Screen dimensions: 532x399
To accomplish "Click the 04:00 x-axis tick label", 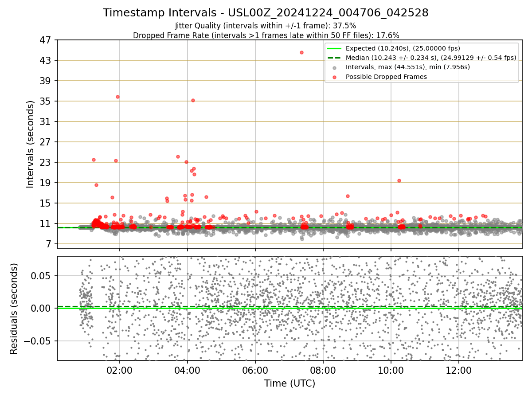I will (187, 371).
